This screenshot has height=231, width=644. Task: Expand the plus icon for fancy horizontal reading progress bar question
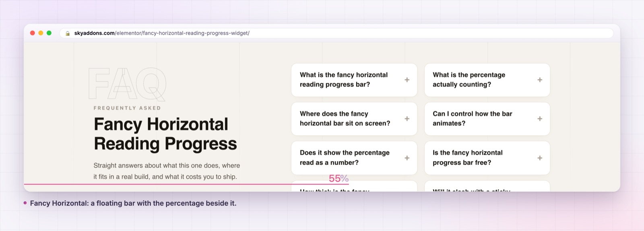click(x=407, y=80)
